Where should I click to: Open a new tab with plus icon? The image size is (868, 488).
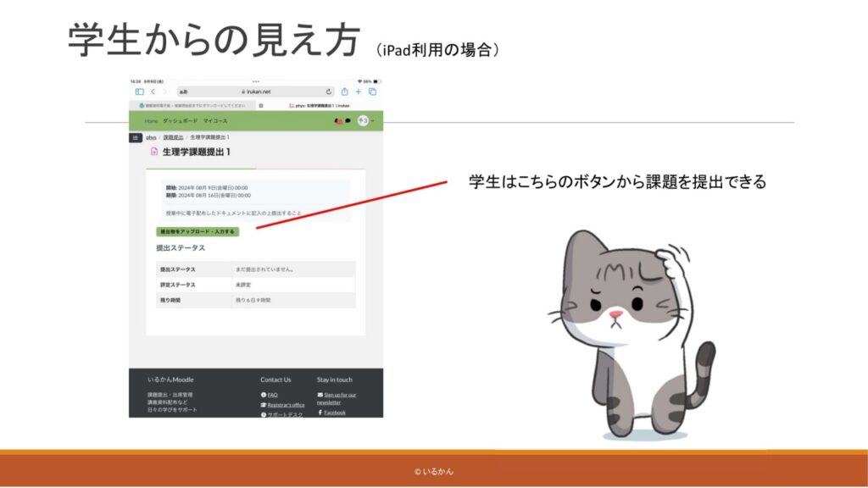359,91
